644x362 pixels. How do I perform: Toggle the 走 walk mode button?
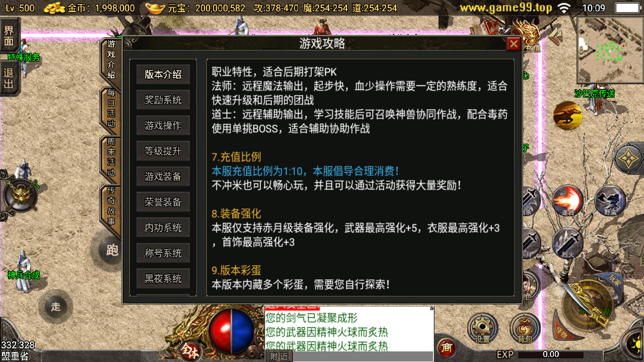pos(55,307)
